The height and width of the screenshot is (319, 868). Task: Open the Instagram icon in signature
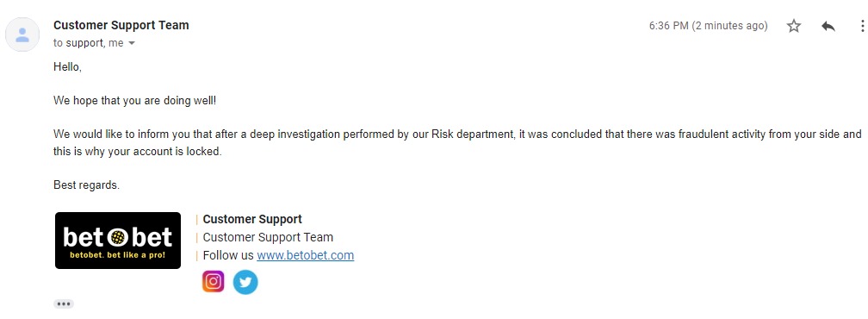[x=214, y=281]
